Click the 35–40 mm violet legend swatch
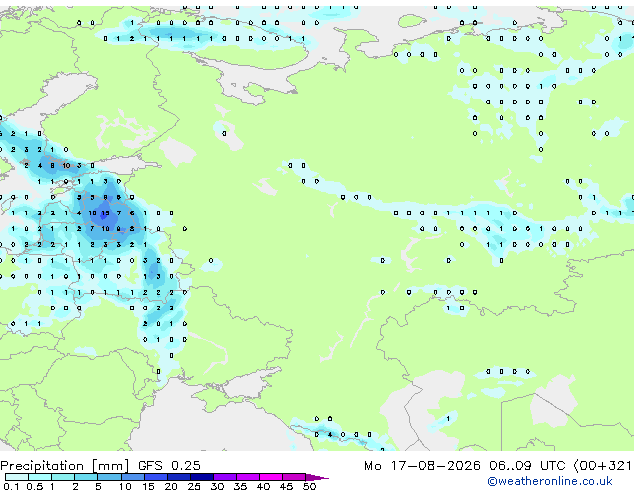This screenshot has height=490, width=634. pos(248,477)
